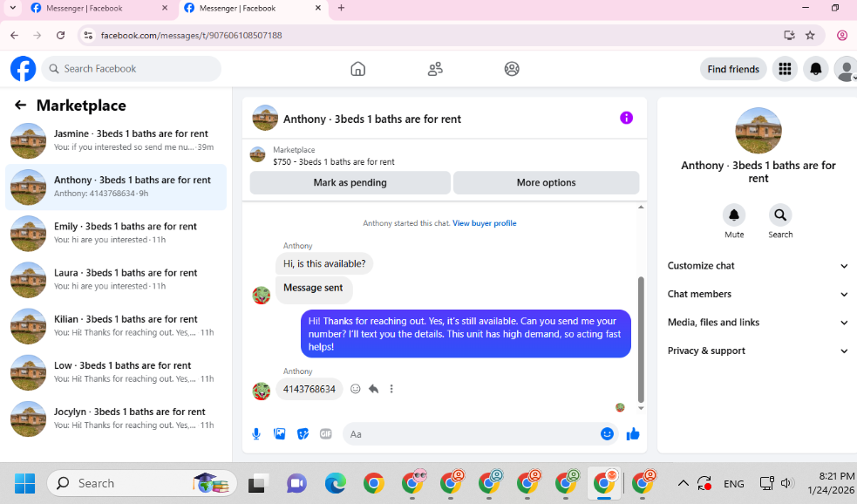Viewport: 857px width, 504px height.
Task: Record a voice clip microphone icon
Action: [x=255, y=434]
